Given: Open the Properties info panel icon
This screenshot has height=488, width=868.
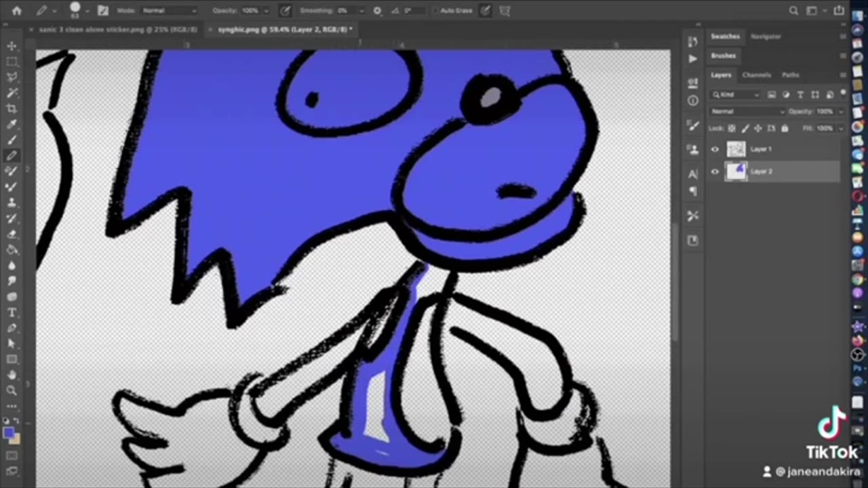Looking at the screenshot, I should [692, 100].
